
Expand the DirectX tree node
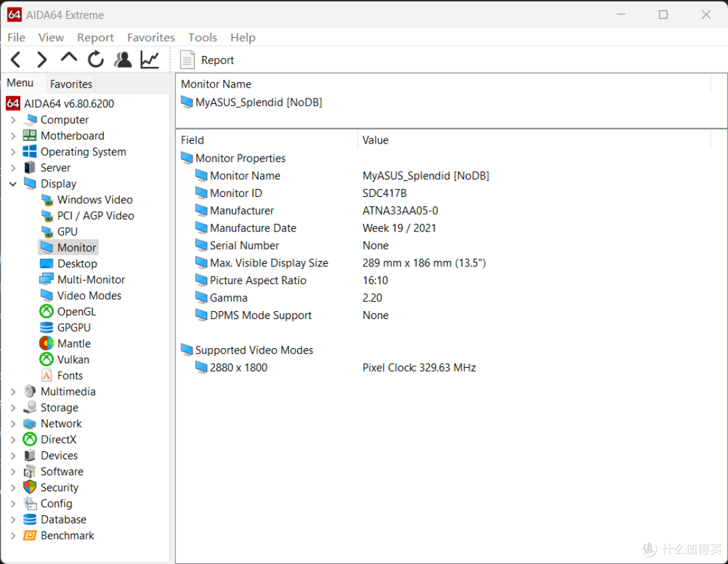pos(13,439)
